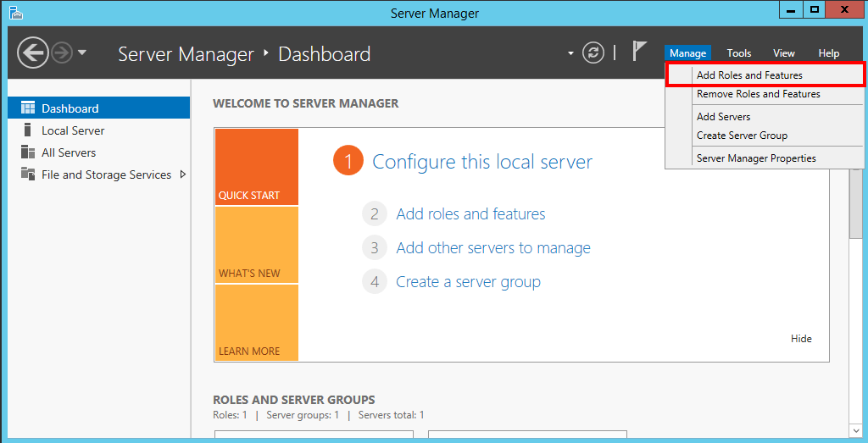Viewport: 868px width, 443px height.
Task: Open File and Storage Services
Action: [99, 174]
